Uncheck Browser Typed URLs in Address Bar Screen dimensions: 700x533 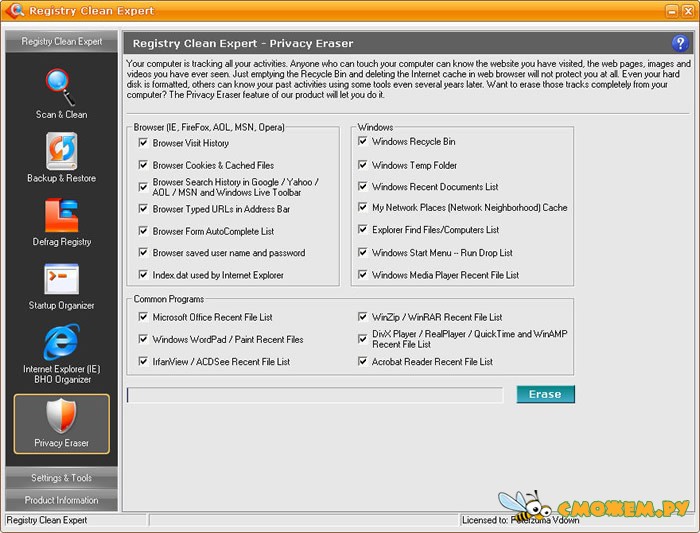pyautogui.click(x=143, y=209)
